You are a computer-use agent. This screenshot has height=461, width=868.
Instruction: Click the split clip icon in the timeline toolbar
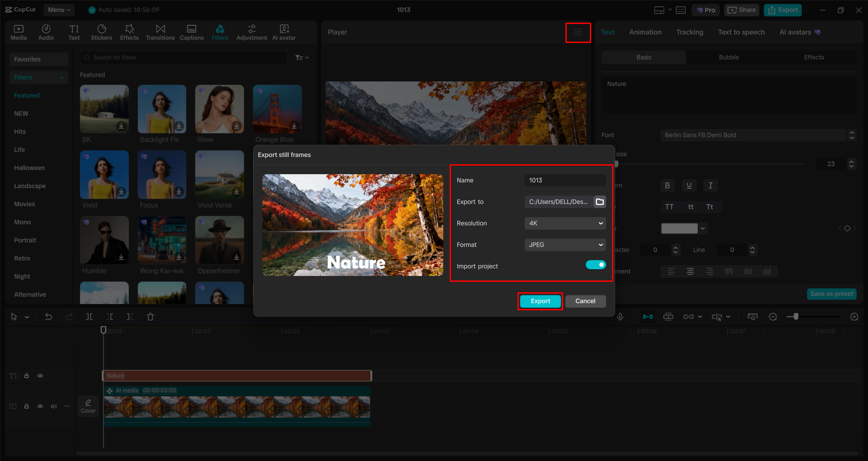pyautogui.click(x=89, y=317)
